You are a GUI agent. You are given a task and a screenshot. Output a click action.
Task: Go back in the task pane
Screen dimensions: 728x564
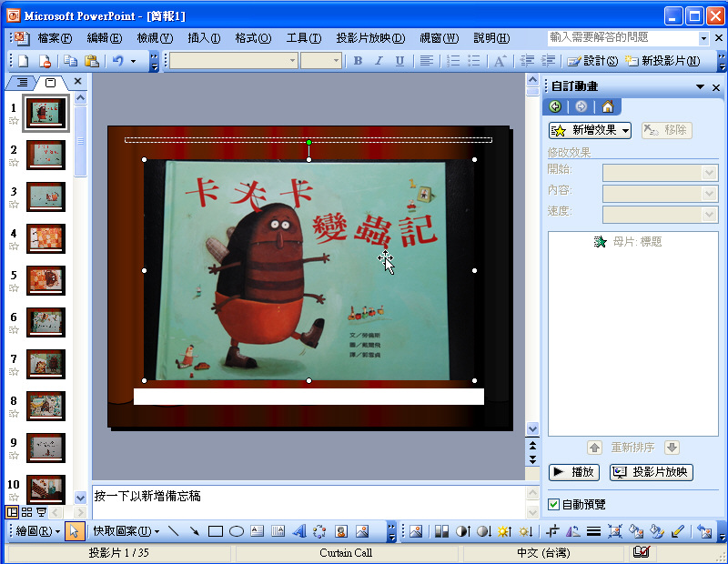coord(555,106)
